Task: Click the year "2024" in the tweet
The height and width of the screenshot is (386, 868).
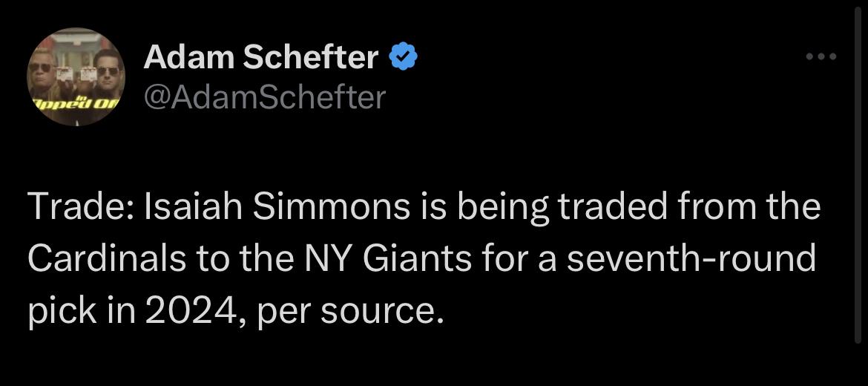Action: [193, 312]
